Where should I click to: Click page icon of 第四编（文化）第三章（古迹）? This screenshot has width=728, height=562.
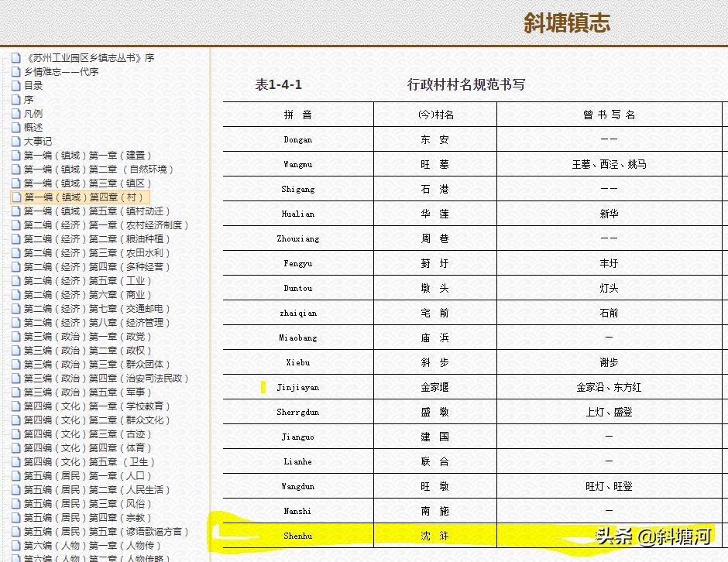[x=16, y=433]
